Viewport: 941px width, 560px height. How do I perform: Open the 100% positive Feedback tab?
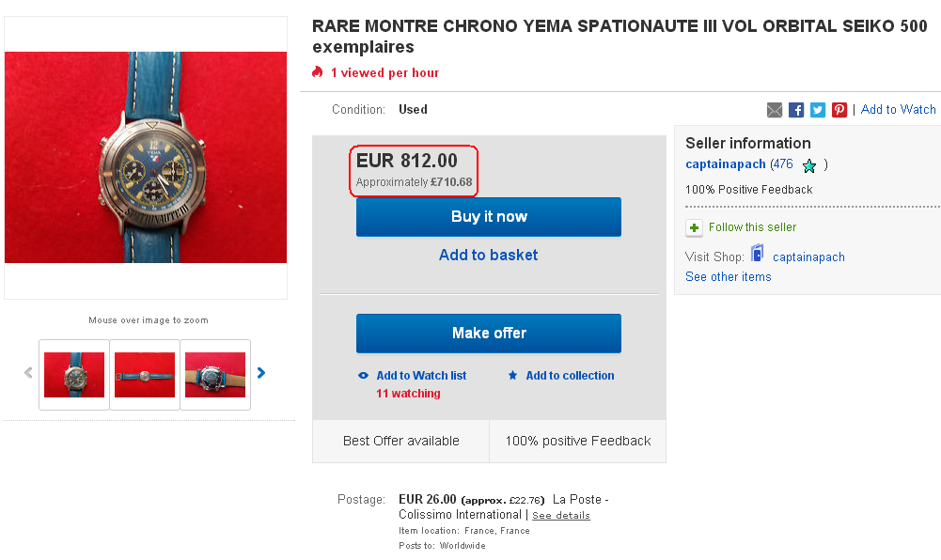coord(577,441)
